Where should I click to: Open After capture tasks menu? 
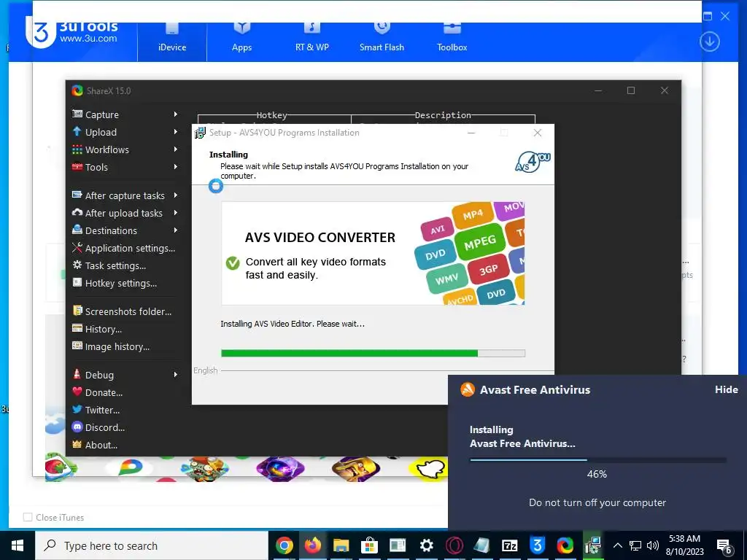pyautogui.click(x=125, y=195)
